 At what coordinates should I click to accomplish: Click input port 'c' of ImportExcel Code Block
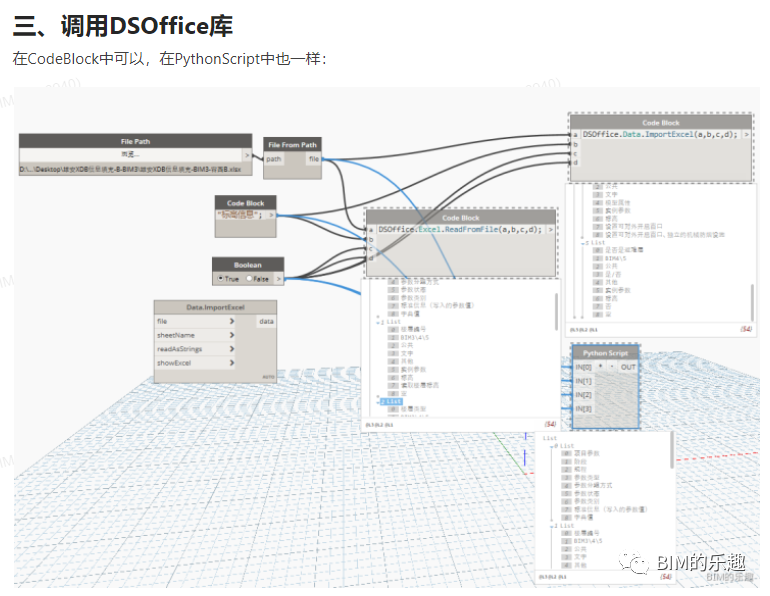point(575,153)
